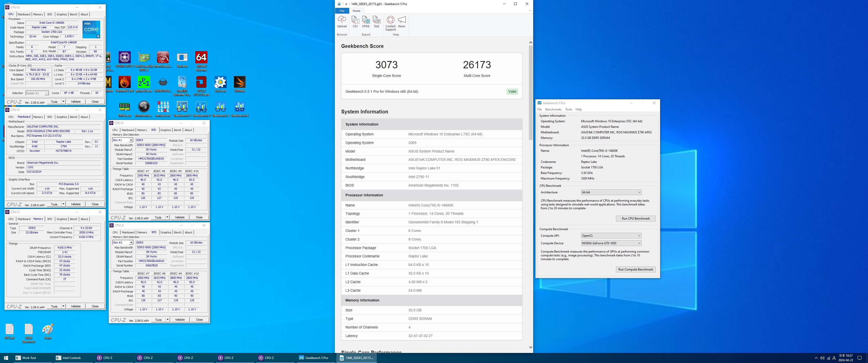The height and width of the screenshot is (363, 868).
Task: Click the Run CPU Benchmark button
Action: click(x=636, y=219)
